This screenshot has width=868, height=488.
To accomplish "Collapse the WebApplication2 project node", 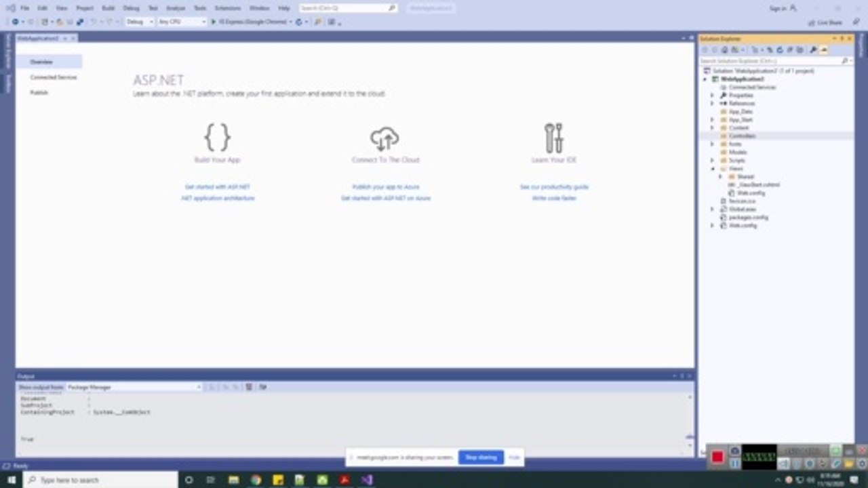I will click(705, 79).
